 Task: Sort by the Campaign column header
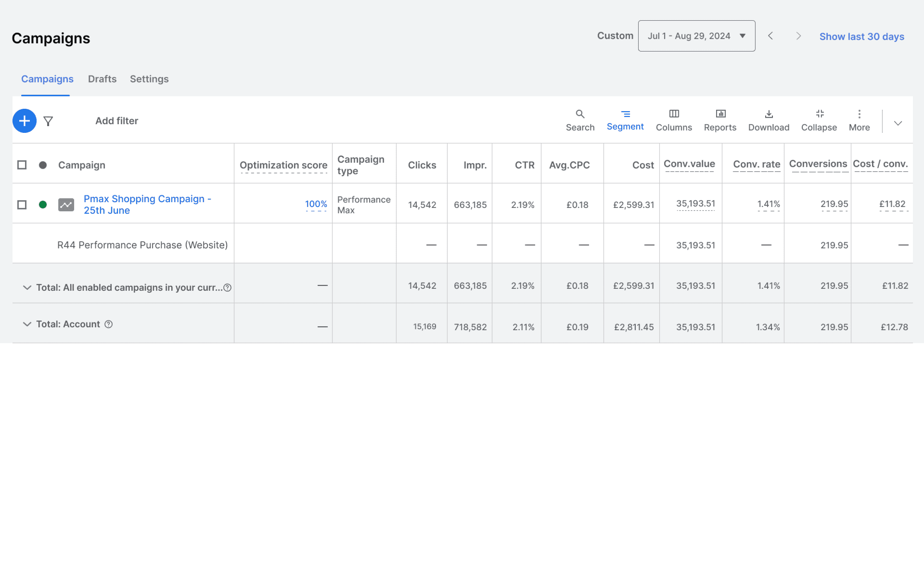click(x=81, y=165)
